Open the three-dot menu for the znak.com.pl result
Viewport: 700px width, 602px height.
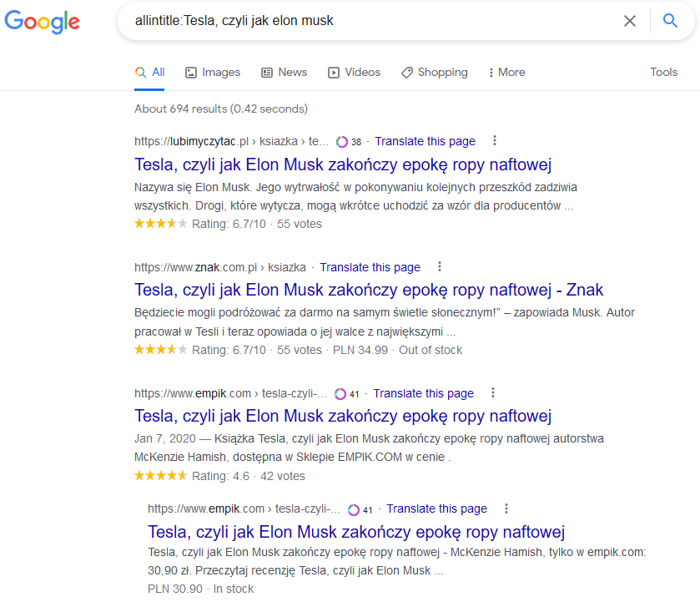(440, 267)
